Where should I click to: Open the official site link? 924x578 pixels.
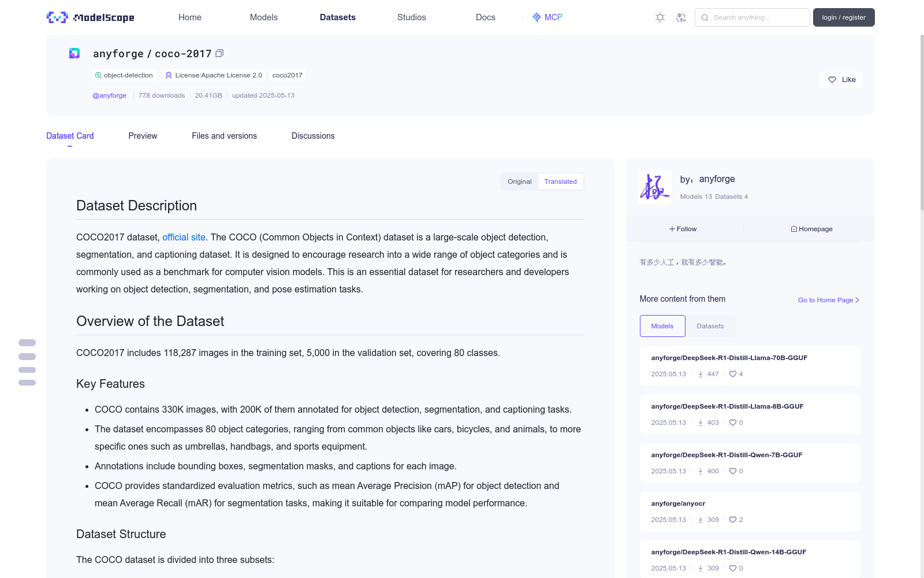pos(184,237)
